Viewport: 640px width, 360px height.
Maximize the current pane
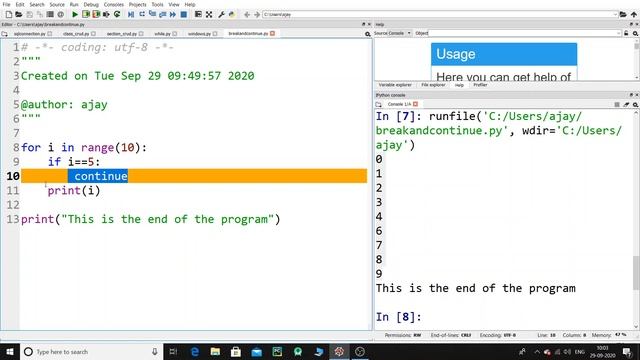click(x=198, y=14)
